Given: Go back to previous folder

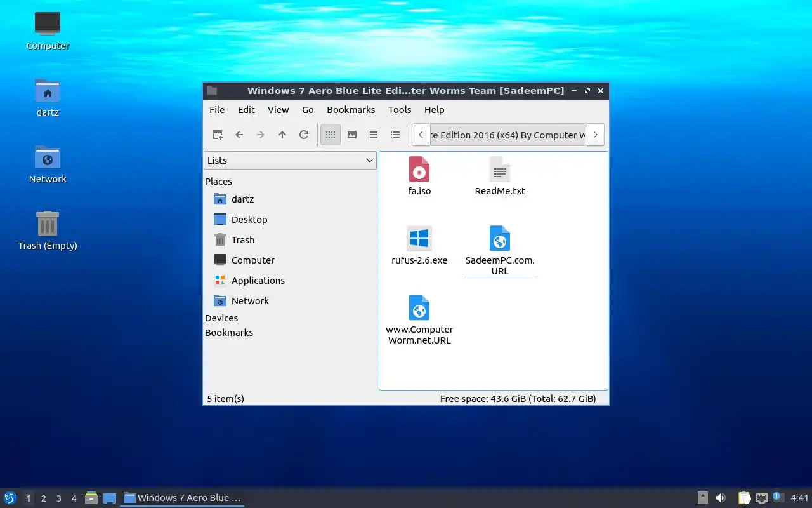Looking at the screenshot, I should coord(239,135).
